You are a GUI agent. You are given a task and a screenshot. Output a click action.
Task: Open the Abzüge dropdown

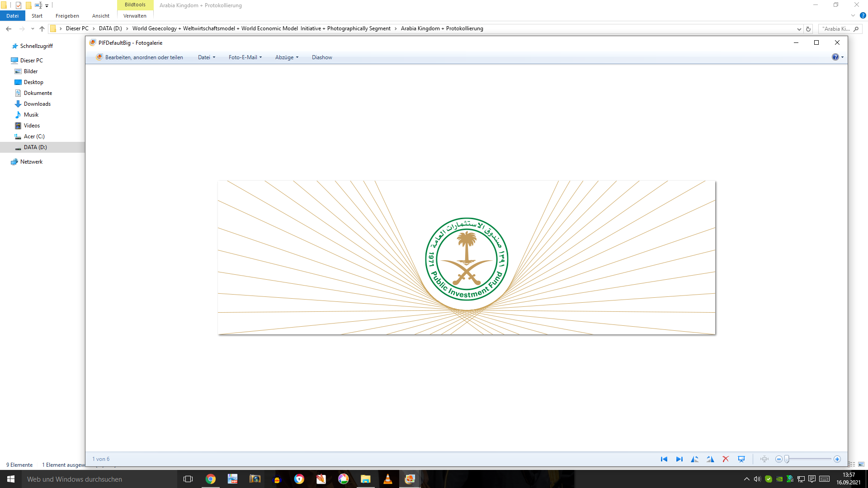click(x=287, y=57)
